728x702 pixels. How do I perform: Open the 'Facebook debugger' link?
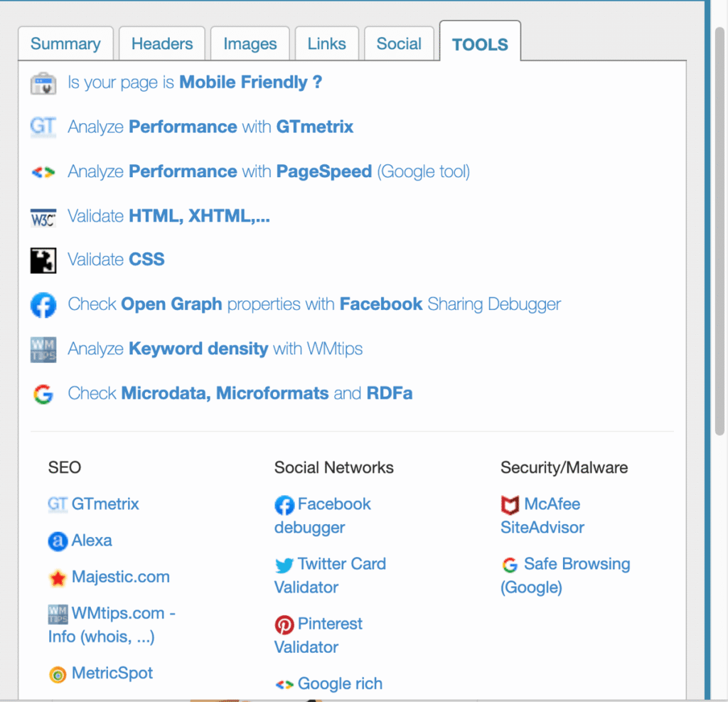point(323,516)
